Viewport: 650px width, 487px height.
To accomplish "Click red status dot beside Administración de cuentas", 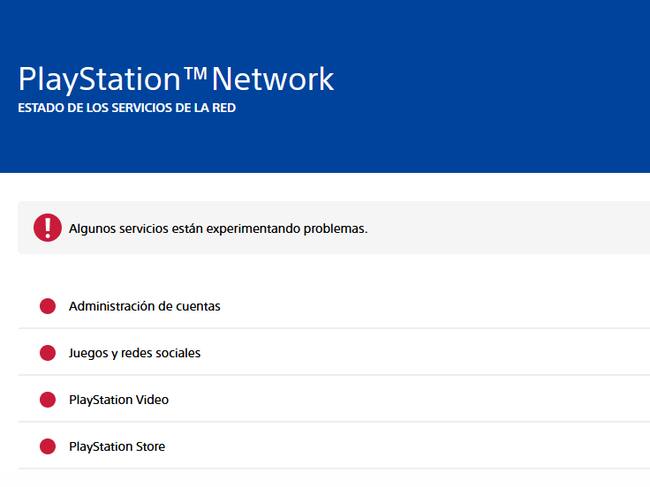I will tap(47, 306).
